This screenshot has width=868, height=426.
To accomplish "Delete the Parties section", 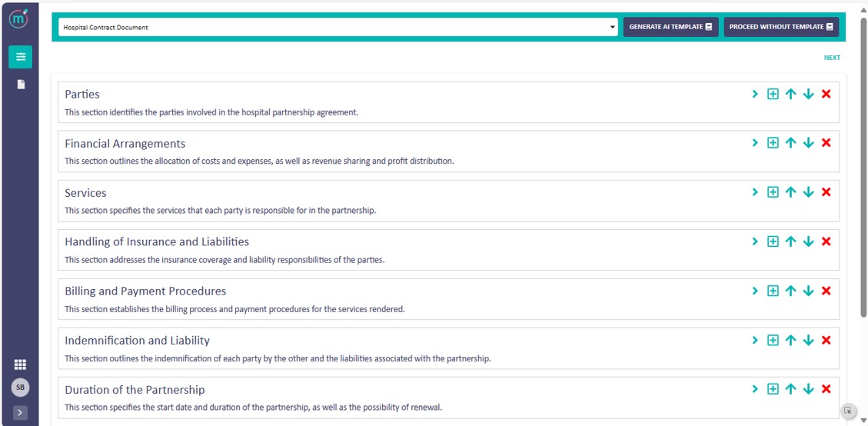I will (826, 94).
